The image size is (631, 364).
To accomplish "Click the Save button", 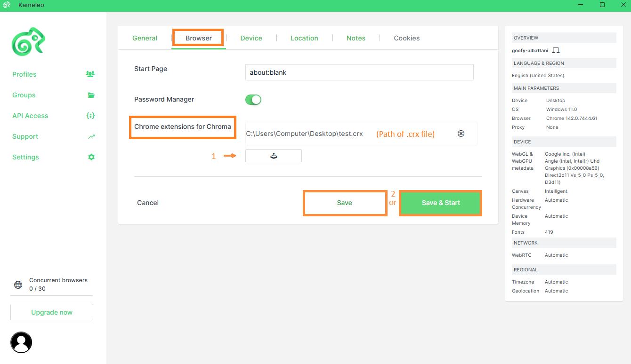I will tap(345, 203).
